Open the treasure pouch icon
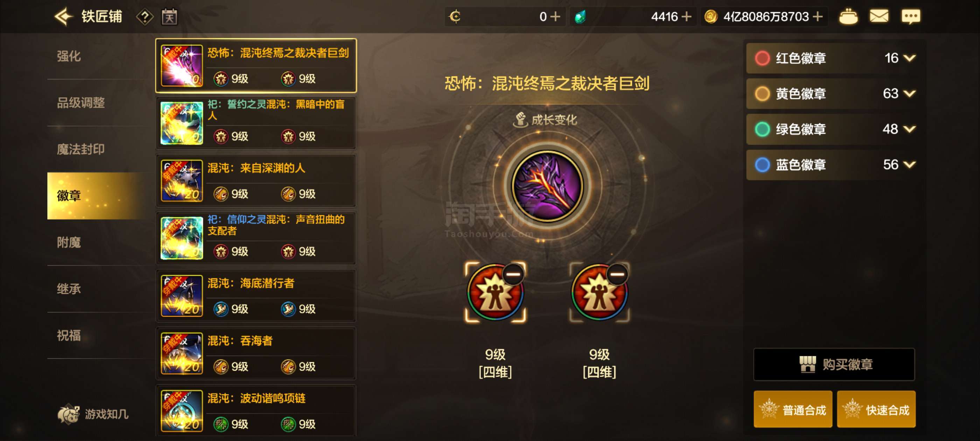The image size is (980, 441). (848, 17)
